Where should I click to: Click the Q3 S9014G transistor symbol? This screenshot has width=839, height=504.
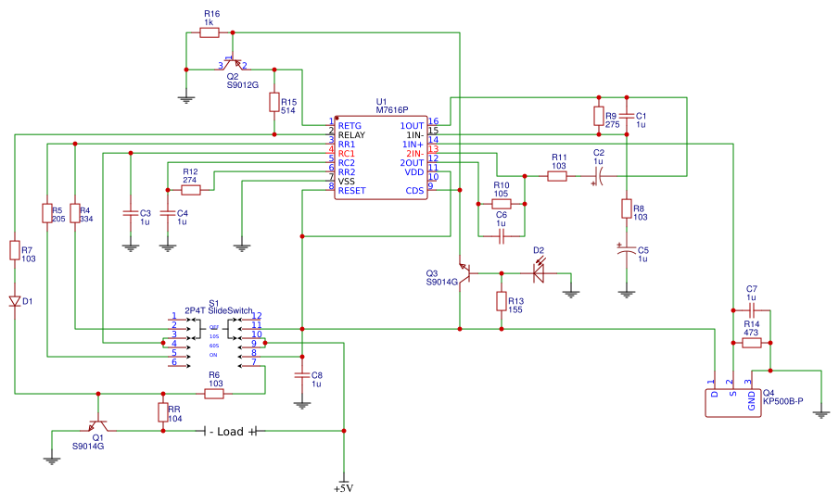coord(464,273)
